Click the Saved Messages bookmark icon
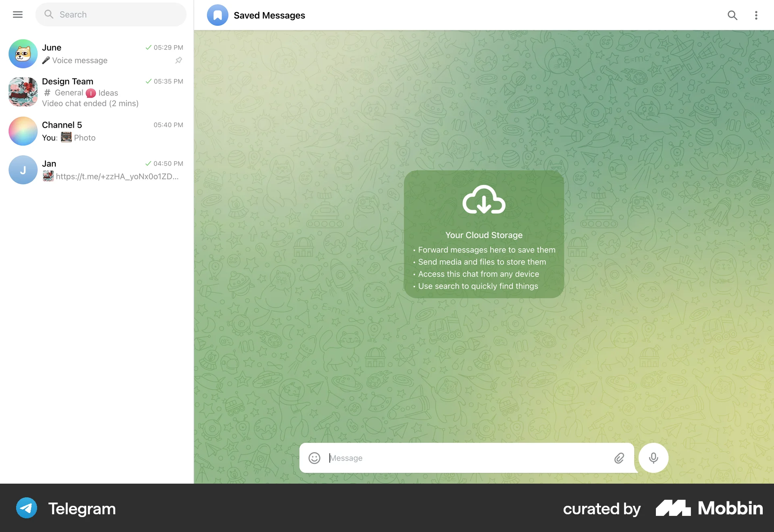The width and height of the screenshot is (774, 532). [217, 15]
